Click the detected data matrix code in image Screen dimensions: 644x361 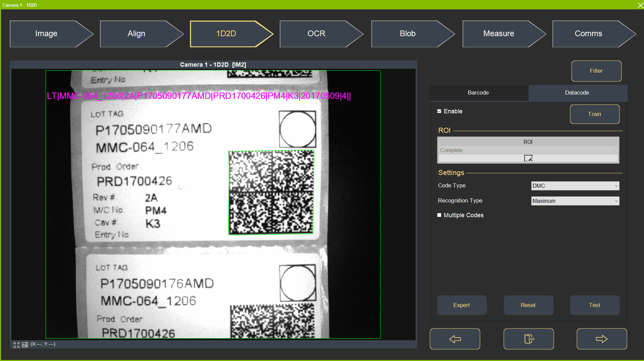(x=271, y=192)
